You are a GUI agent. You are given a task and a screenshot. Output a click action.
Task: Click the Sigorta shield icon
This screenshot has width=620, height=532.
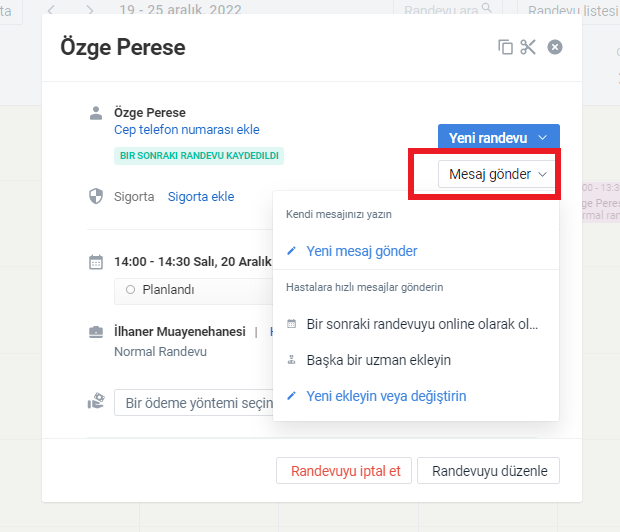click(x=96, y=196)
